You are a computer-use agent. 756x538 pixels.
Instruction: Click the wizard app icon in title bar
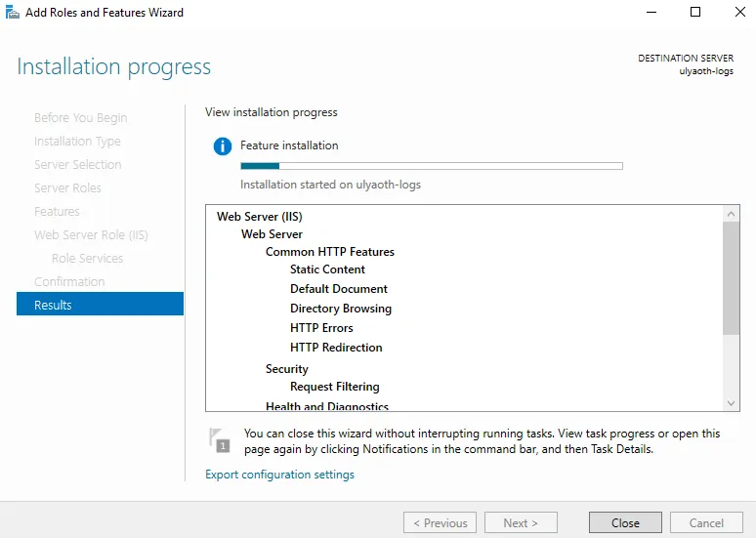coord(13,13)
